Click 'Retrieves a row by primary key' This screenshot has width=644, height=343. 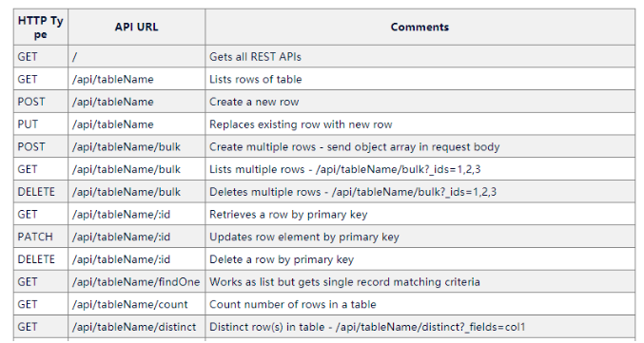click(x=288, y=215)
